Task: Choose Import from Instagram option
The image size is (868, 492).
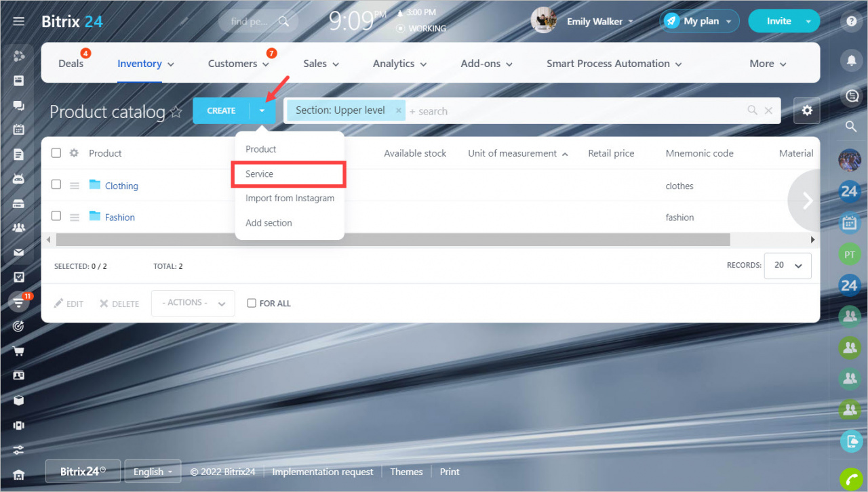Action: click(290, 199)
